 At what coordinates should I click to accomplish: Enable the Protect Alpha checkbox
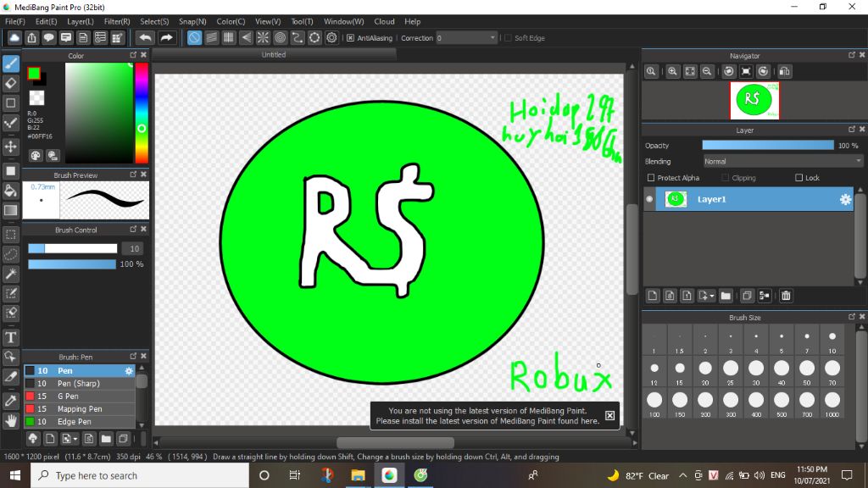(x=651, y=178)
